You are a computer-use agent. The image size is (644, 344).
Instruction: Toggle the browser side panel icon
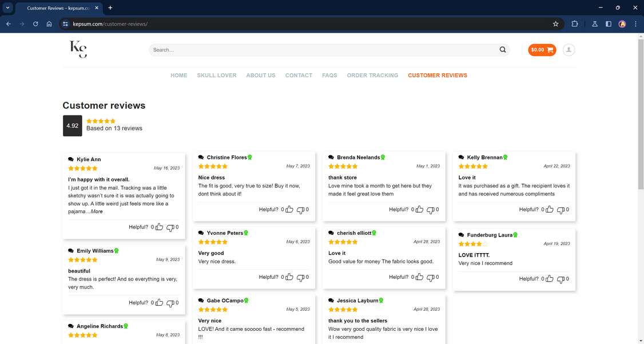609,24
